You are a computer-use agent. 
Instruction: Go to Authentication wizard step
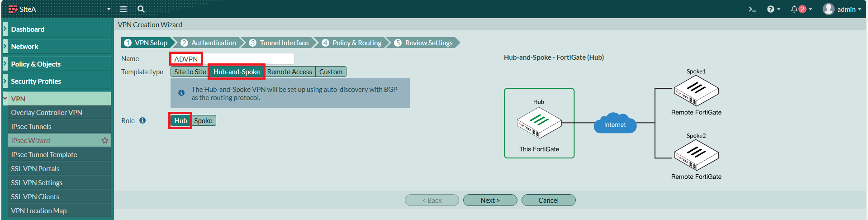point(209,43)
